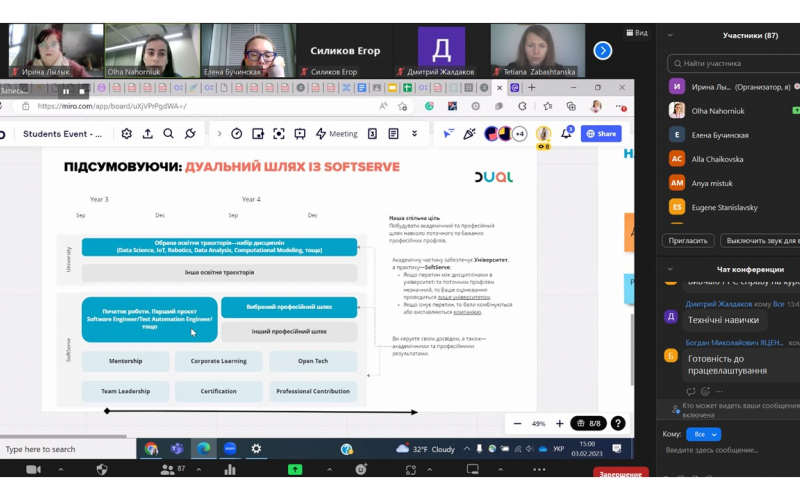Open Miro presentation mode icon

click(x=300, y=134)
